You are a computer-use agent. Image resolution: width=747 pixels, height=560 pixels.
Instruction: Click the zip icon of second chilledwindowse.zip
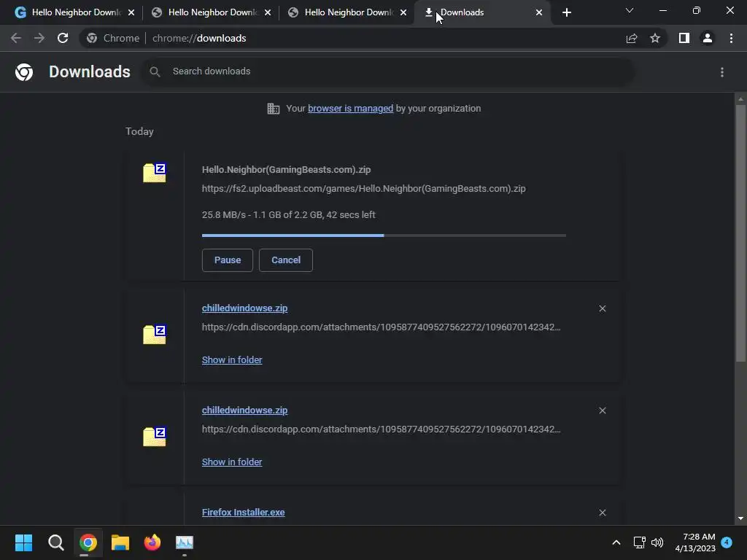point(155,436)
